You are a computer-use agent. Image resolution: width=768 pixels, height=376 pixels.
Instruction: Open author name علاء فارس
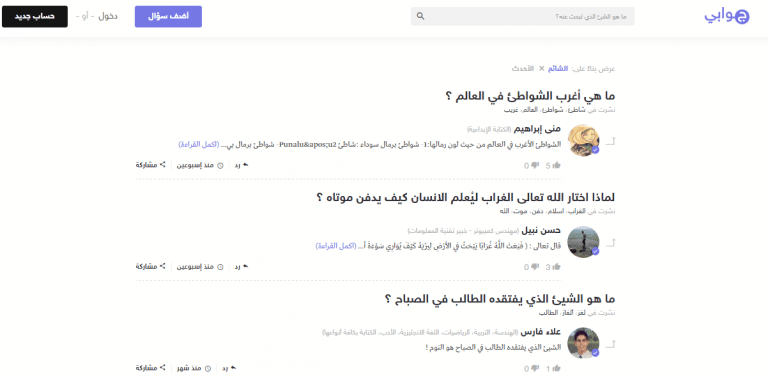pos(540,332)
